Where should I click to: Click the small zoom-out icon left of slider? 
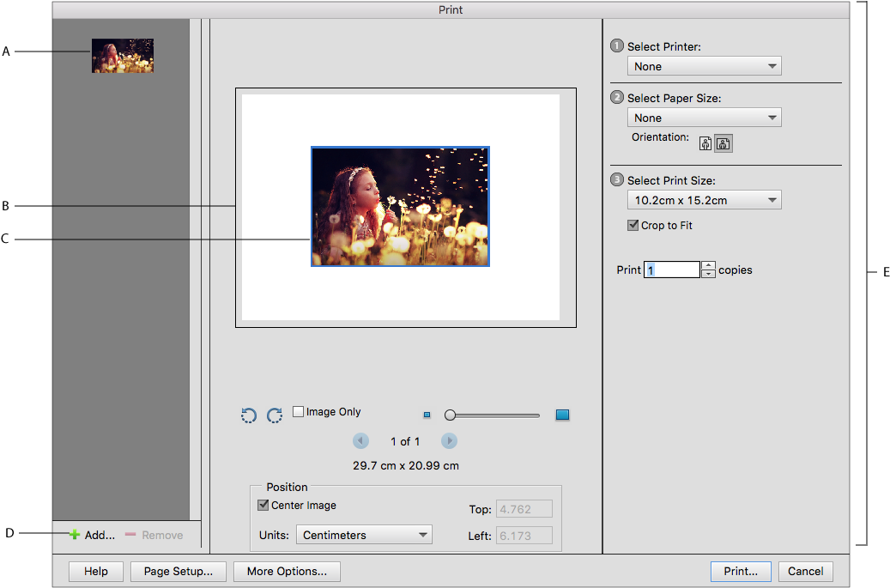click(427, 415)
